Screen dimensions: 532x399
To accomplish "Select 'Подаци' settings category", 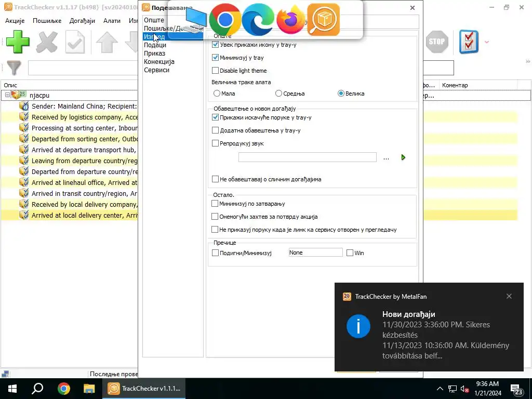I will [155, 45].
